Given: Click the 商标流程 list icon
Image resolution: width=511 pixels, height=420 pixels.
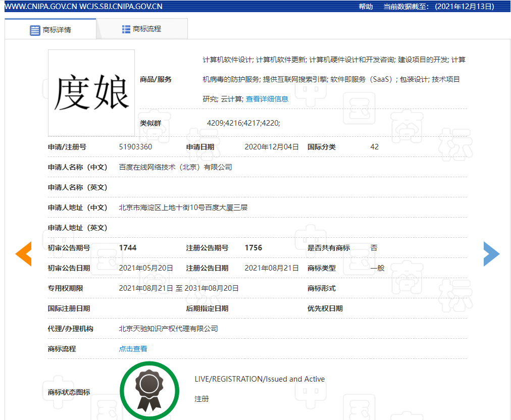Looking at the screenshot, I should tap(126, 29).
